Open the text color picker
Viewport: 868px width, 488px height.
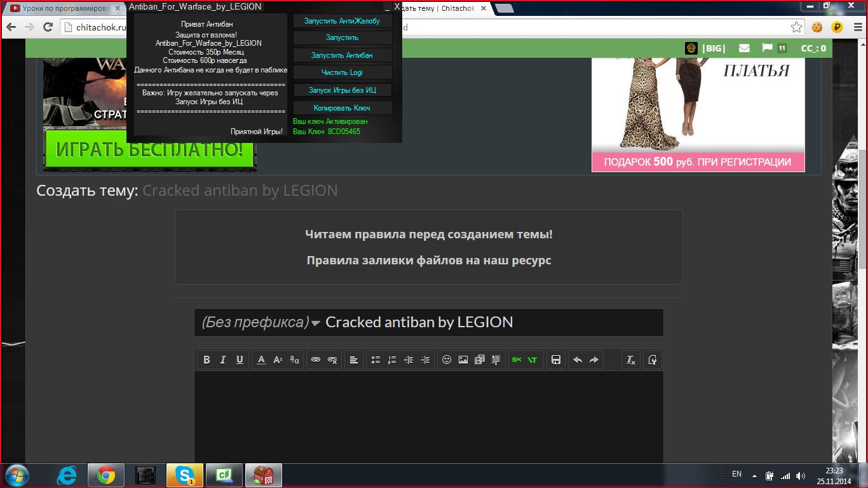coord(261,360)
